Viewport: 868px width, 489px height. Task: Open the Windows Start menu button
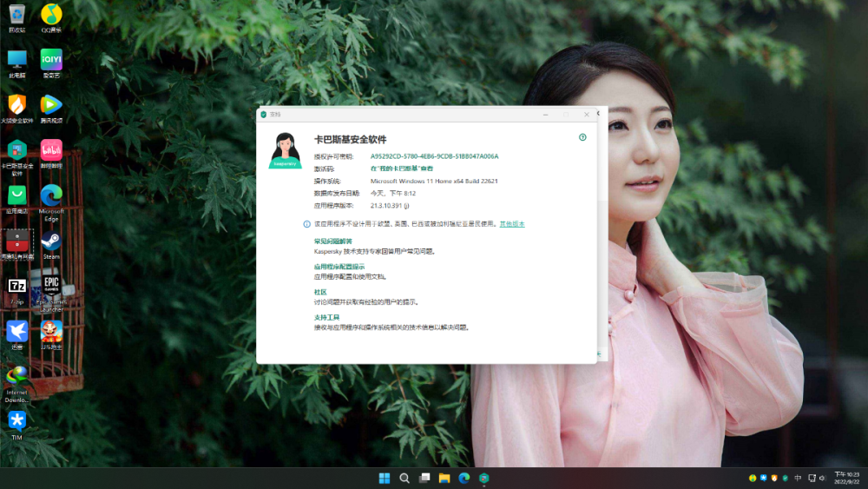tap(385, 478)
